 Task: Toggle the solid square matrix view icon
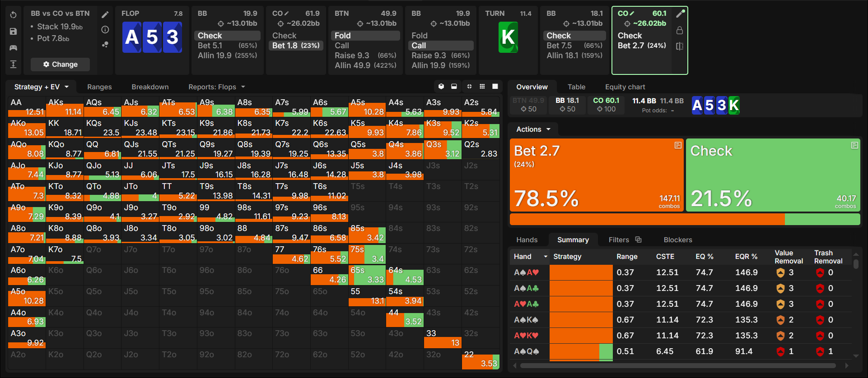[x=495, y=87]
